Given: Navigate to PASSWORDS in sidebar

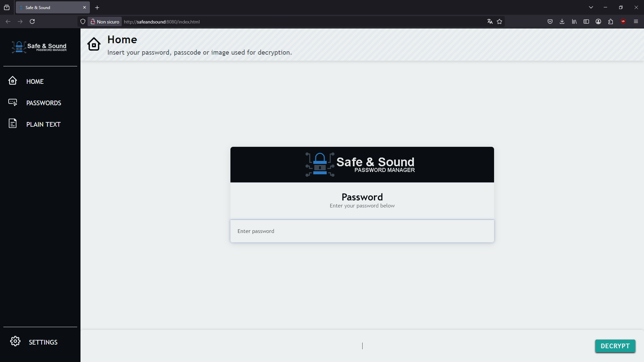Looking at the screenshot, I should click(44, 103).
